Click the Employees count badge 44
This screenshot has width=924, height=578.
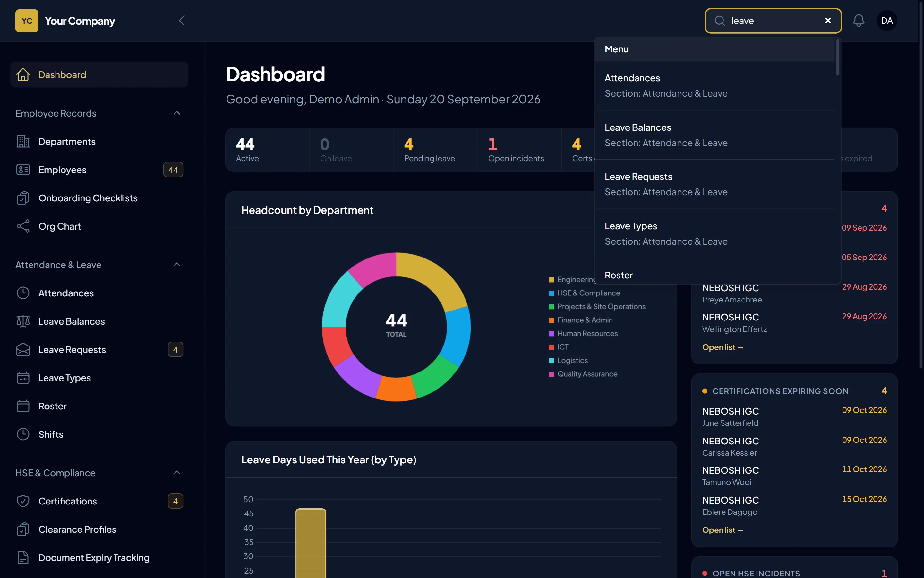click(173, 170)
